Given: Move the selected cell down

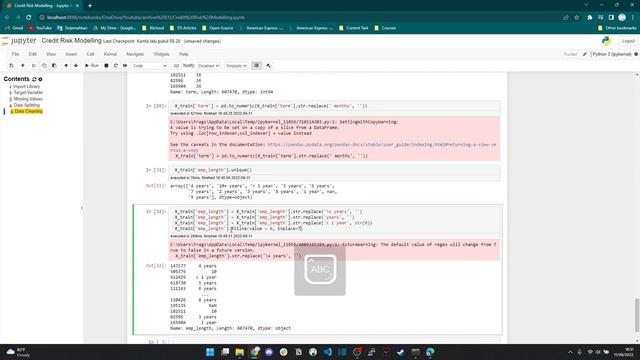Looking at the screenshot, I should click(76, 66).
